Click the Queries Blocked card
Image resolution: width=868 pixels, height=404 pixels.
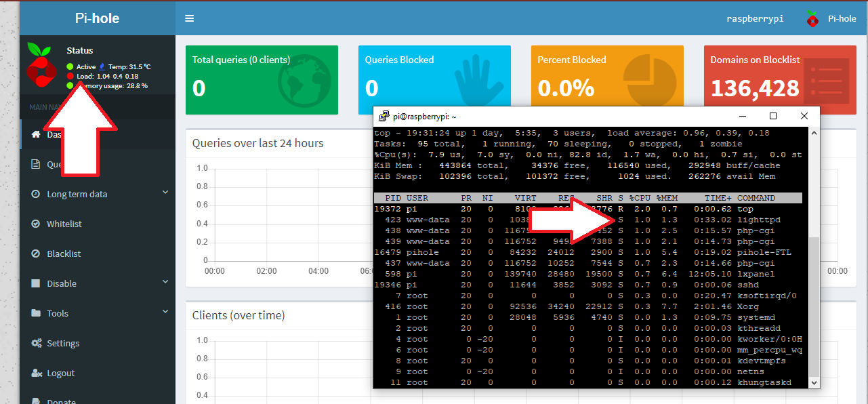[434, 75]
